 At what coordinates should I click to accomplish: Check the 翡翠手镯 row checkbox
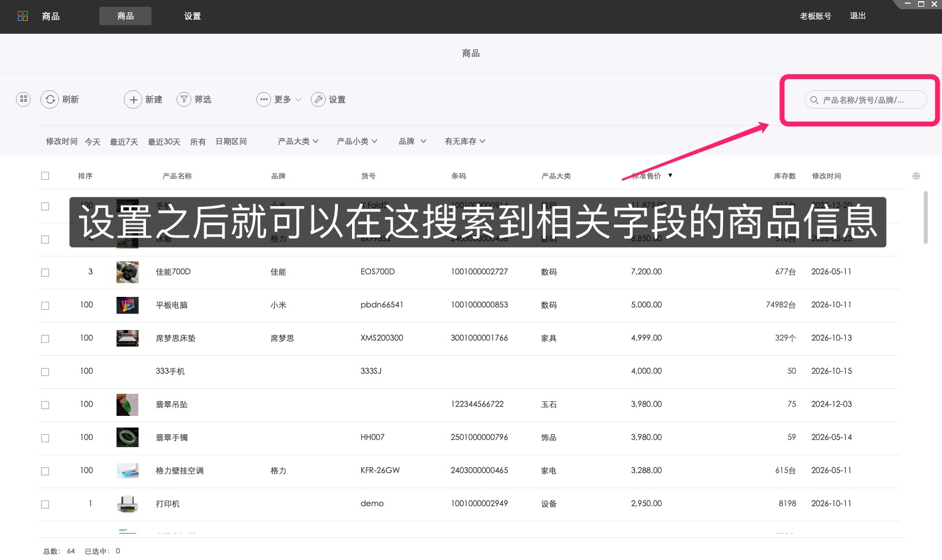pos(45,438)
